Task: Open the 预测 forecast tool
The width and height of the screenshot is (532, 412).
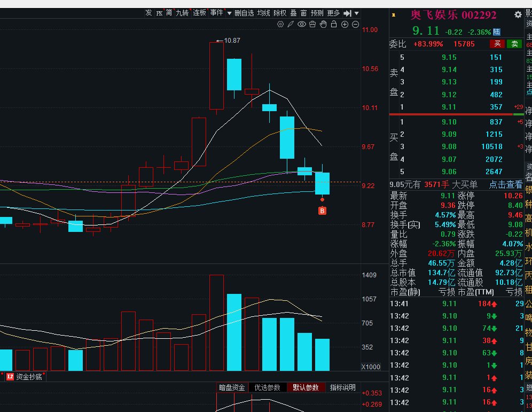Action: pyautogui.click(x=317, y=13)
